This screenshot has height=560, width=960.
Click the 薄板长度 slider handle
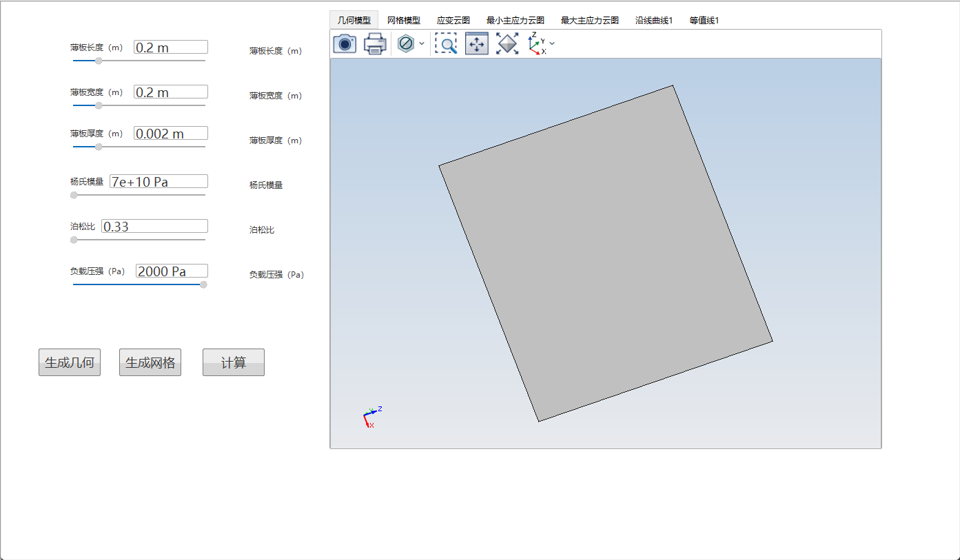click(x=99, y=61)
